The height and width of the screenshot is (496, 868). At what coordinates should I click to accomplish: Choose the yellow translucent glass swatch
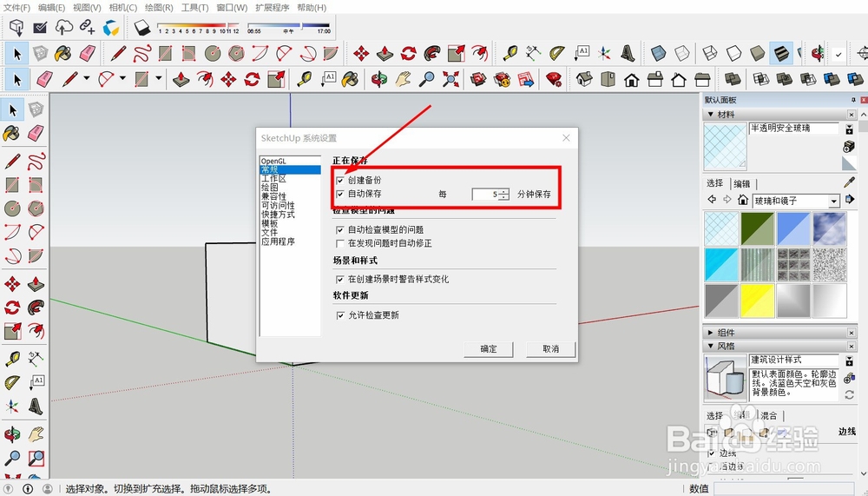click(757, 301)
